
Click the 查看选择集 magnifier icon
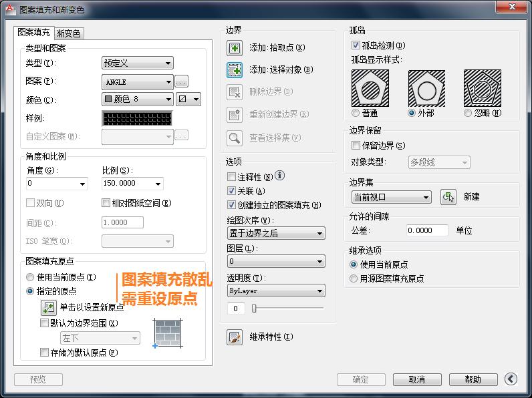234,138
